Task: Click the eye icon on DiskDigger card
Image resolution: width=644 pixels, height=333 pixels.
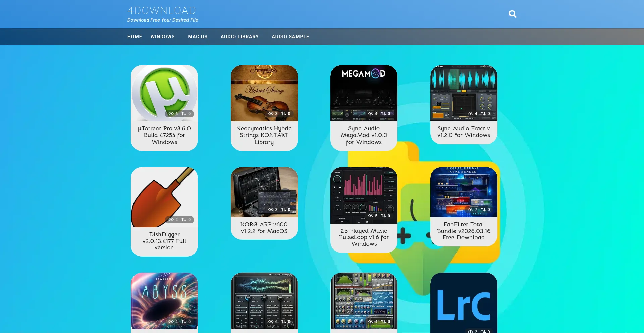Action: (x=171, y=220)
